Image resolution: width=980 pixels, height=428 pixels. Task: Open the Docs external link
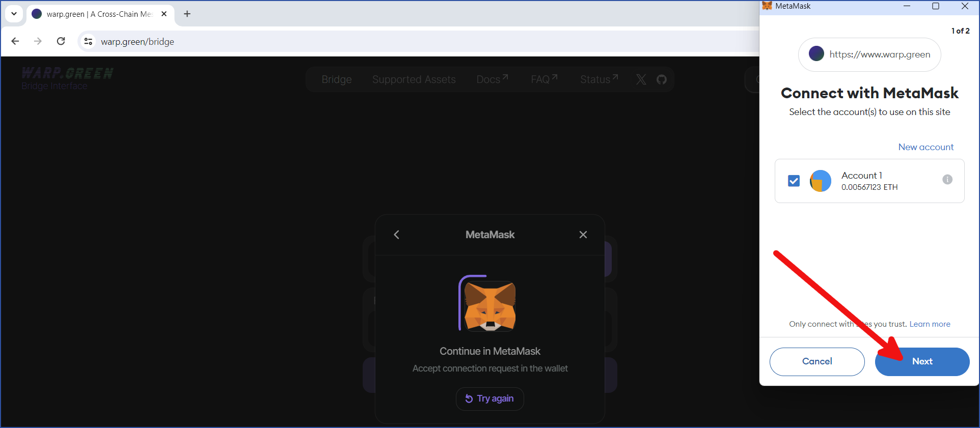(x=492, y=79)
